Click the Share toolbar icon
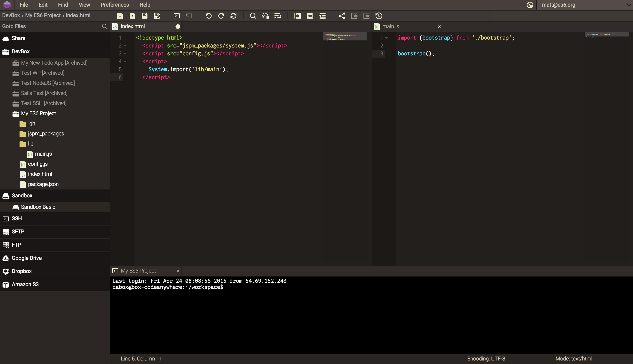 click(342, 16)
